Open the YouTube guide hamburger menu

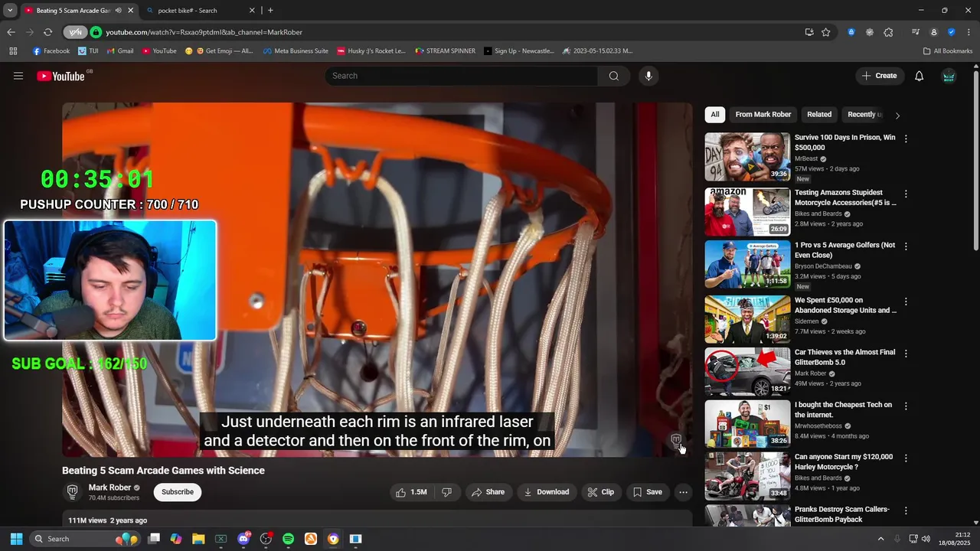18,76
